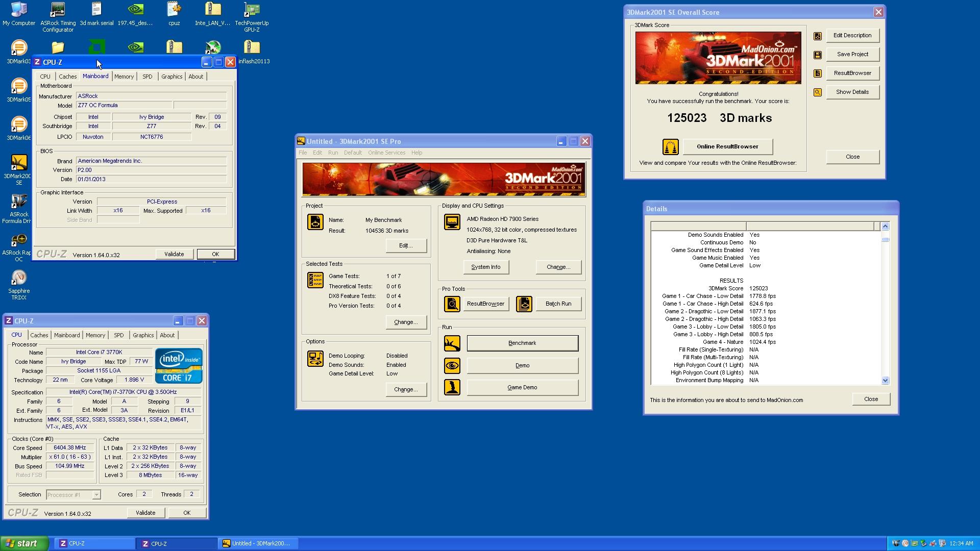Click ResultBrowser icon in score window
The image size is (980, 551).
(x=818, y=73)
